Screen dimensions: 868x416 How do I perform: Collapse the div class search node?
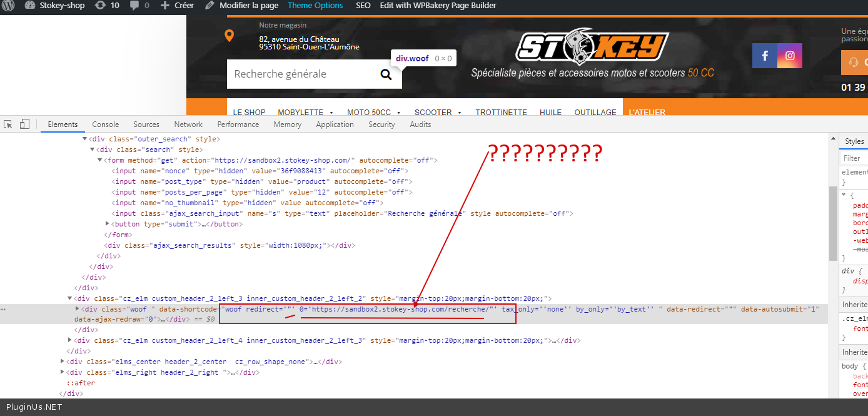click(93, 150)
